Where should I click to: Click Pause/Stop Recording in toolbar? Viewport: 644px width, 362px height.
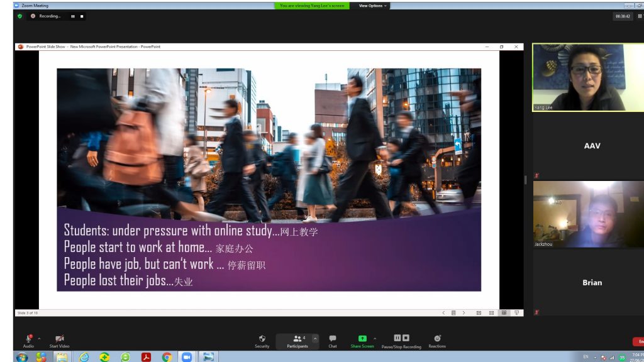pos(401,341)
